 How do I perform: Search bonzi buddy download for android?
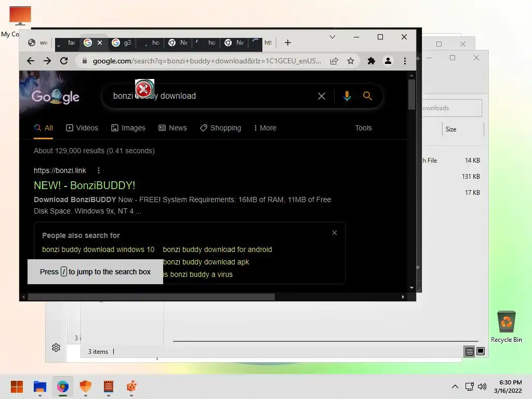click(x=218, y=249)
